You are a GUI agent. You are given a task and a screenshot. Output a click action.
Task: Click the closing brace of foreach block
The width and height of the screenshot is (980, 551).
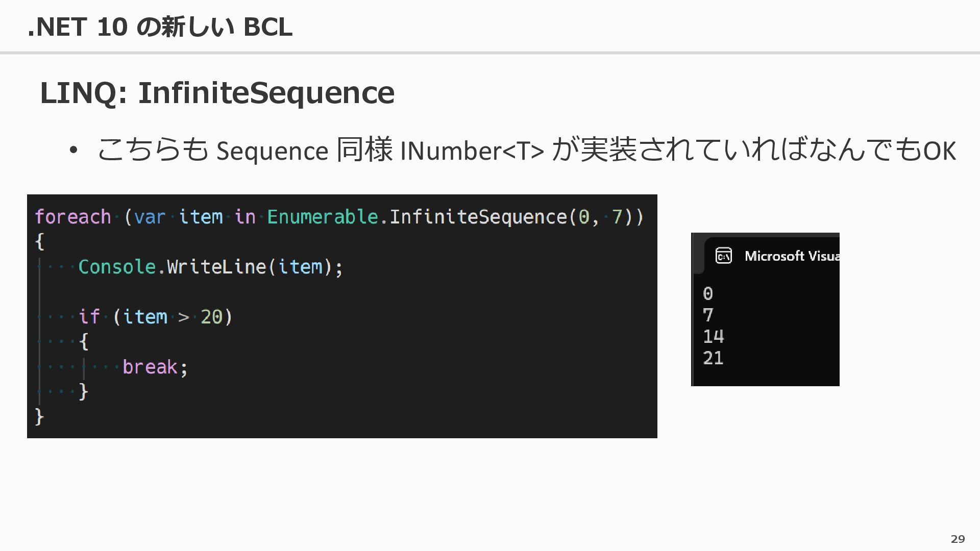pos(39,416)
